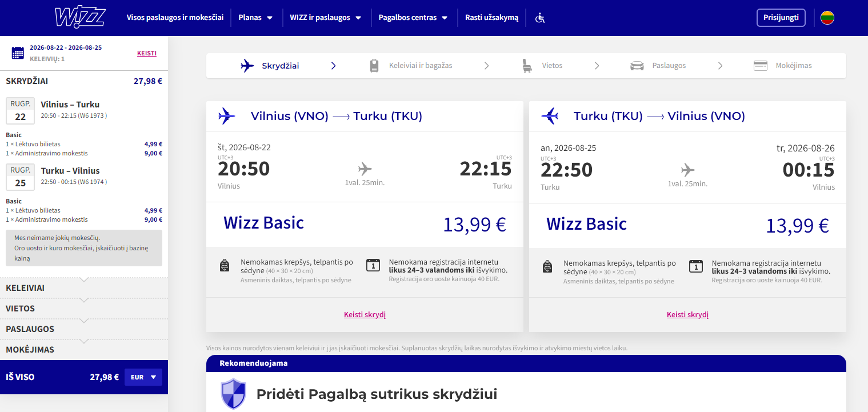This screenshot has height=412, width=868.
Task: Expand the KELEIVIAI sidebar section
Action: [84, 288]
